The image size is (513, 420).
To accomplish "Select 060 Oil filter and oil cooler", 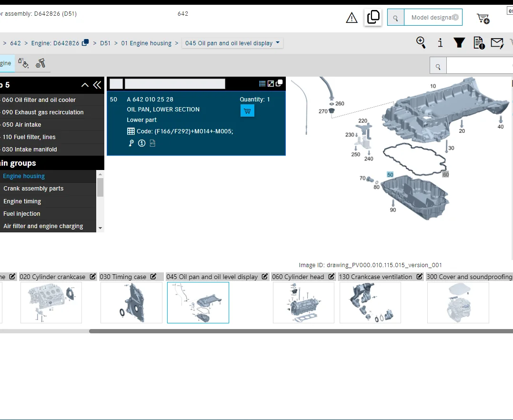I will (x=39, y=100).
